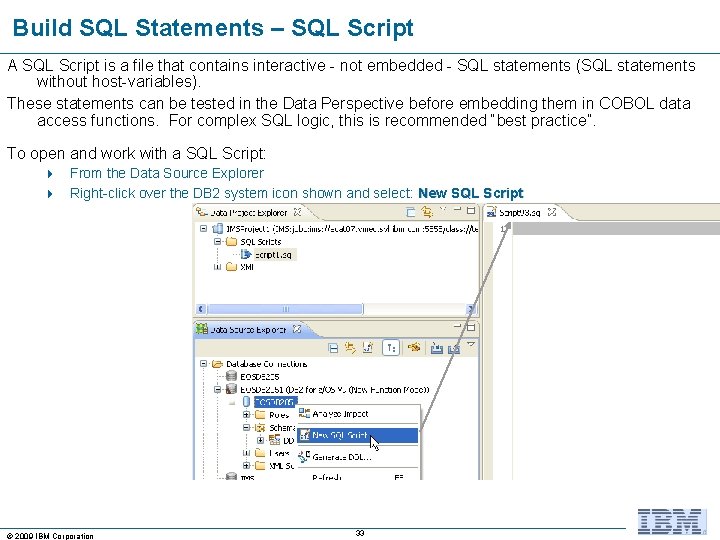Open the Data Project Explorer view menu arrow

coord(443,209)
